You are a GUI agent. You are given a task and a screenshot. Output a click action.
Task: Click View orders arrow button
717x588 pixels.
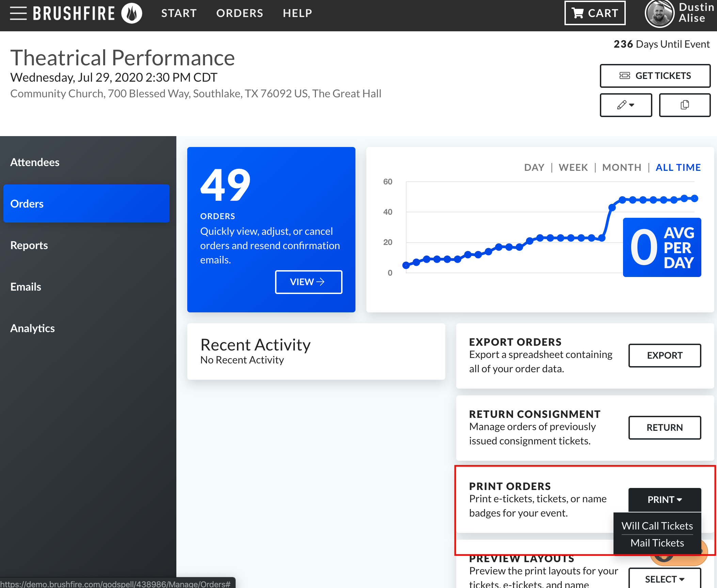point(308,282)
